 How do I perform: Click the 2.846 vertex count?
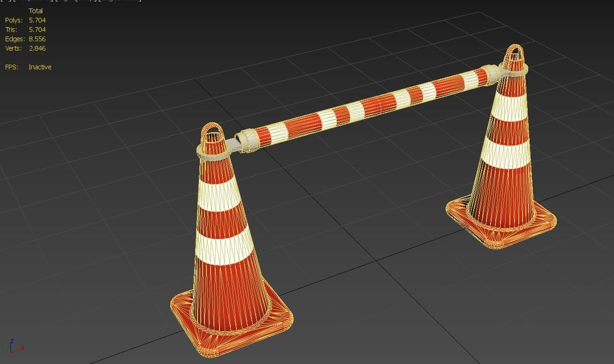pyautogui.click(x=37, y=48)
